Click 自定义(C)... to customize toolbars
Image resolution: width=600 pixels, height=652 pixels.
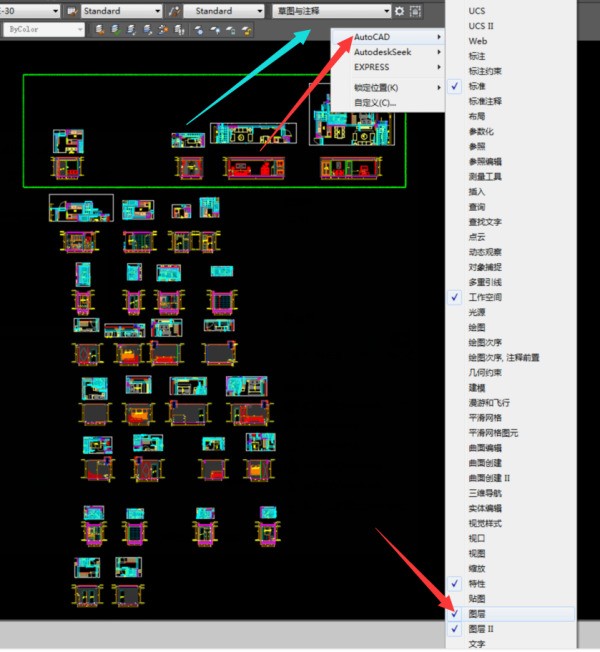pyautogui.click(x=376, y=102)
